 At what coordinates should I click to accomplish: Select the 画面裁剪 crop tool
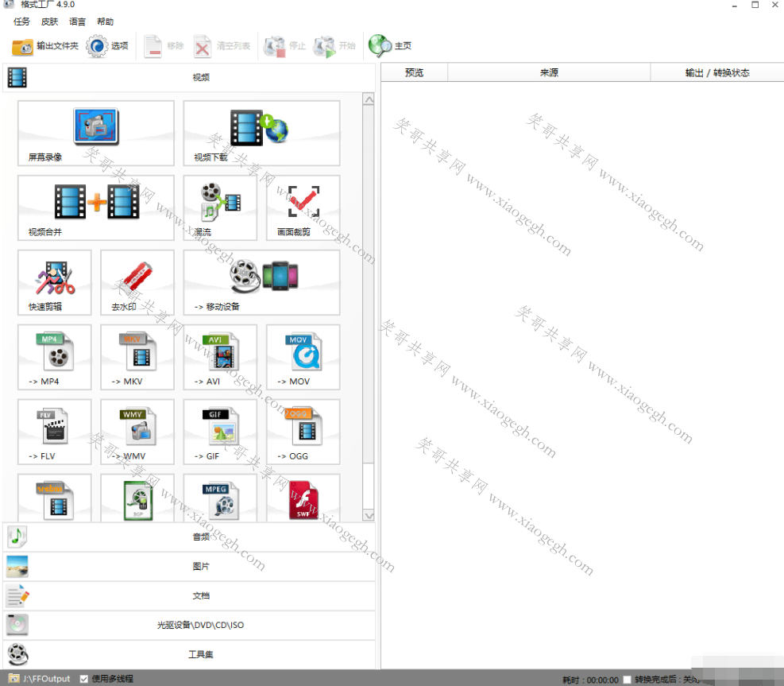pyautogui.click(x=303, y=207)
